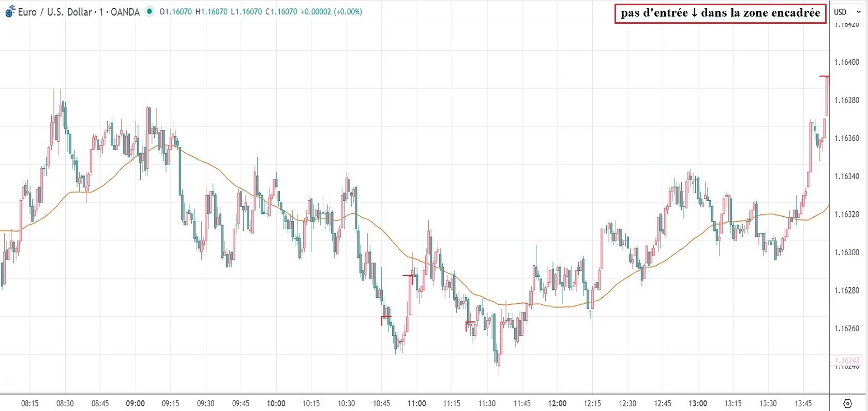Click the 11:30 time axis label

pyautogui.click(x=487, y=404)
